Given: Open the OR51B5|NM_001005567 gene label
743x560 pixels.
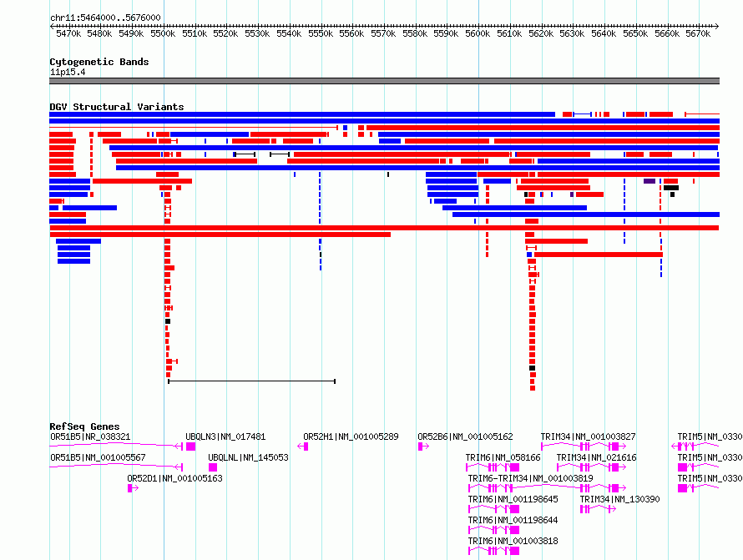Looking at the screenshot, I should point(98,457).
